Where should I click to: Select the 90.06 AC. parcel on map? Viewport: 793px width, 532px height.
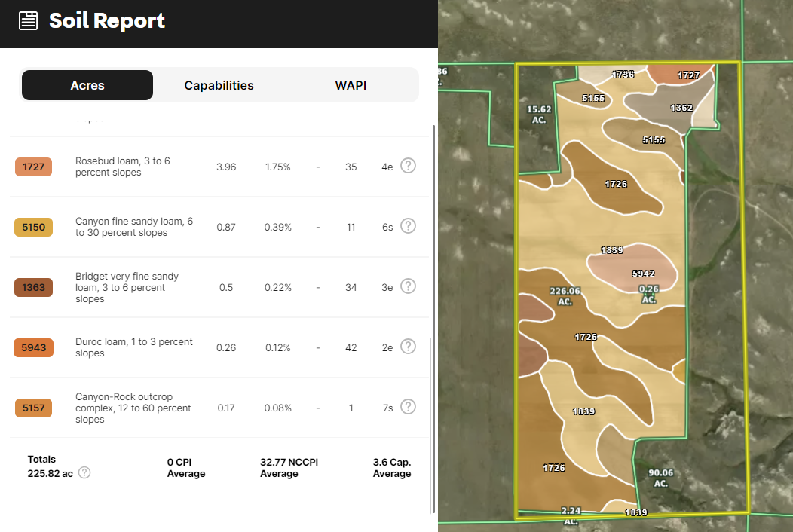tap(660, 478)
